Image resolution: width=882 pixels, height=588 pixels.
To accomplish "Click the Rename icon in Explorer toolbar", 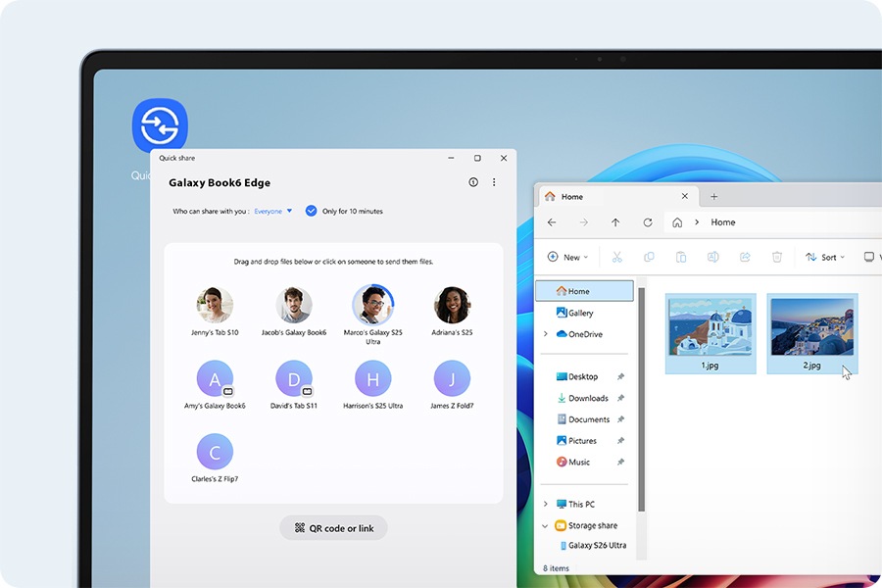I will 712,257.
